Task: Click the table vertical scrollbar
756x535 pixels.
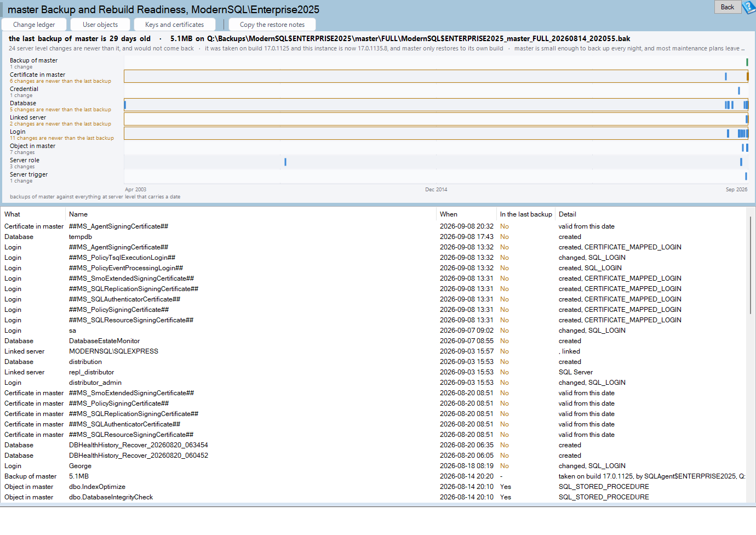Action: [x=751, y=265]
